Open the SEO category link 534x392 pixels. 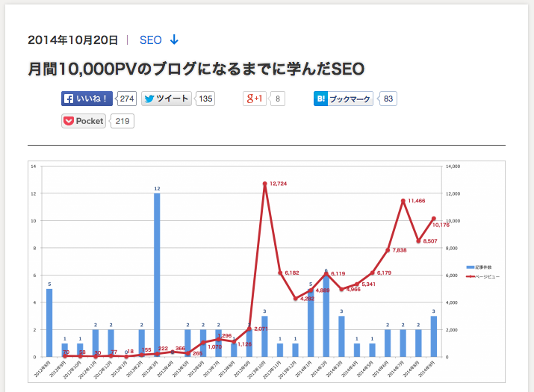click(151, 40)
